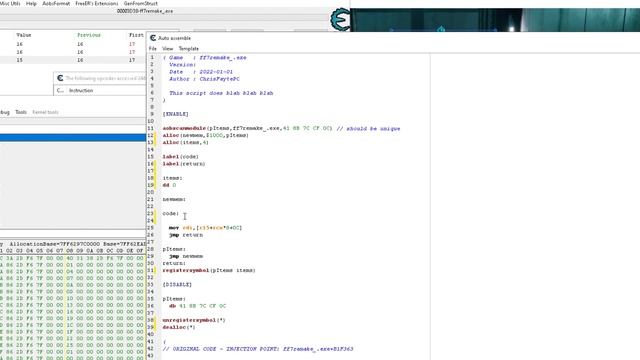
Task: Click the jmp newmem line
Action: pyautogui.click(x=186, y=256)
